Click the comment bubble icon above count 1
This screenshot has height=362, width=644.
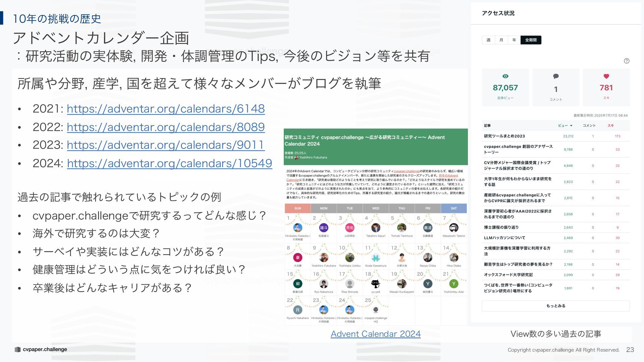[556, 76]
